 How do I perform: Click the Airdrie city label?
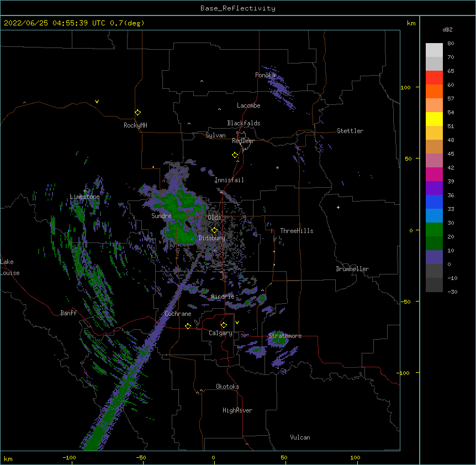(x=223, y=297)
